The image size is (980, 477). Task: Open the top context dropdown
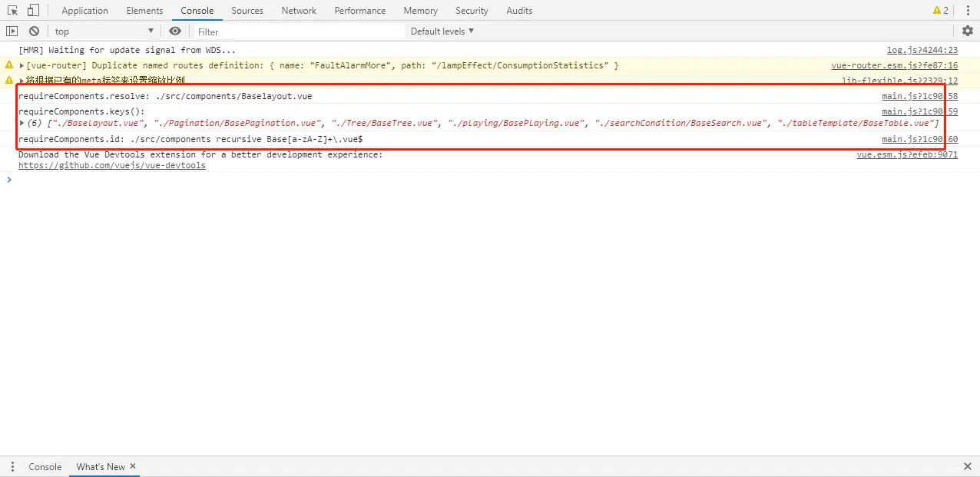click(104, 31)
